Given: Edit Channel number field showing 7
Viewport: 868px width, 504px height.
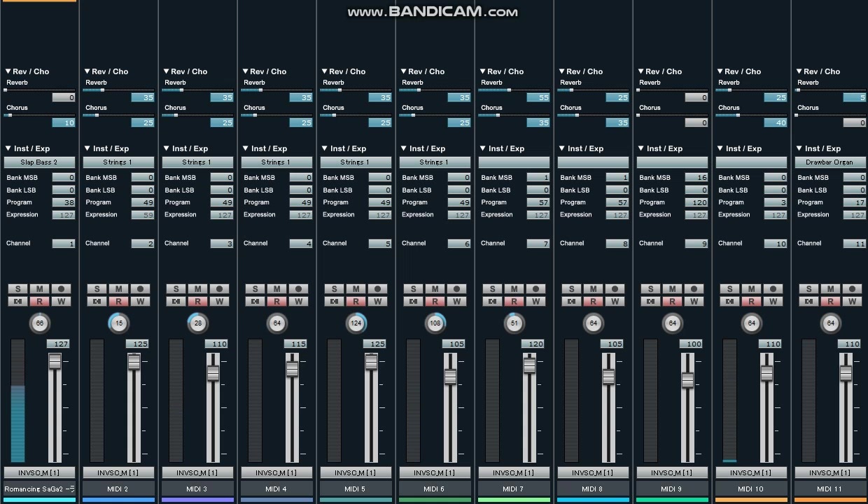Looking at the screenshot, I should pos(538,244).
